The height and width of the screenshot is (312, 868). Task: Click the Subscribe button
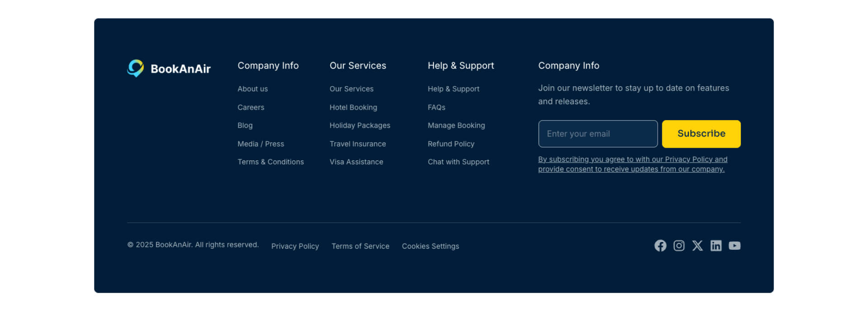pyautogui.click(x=701, y=134)
